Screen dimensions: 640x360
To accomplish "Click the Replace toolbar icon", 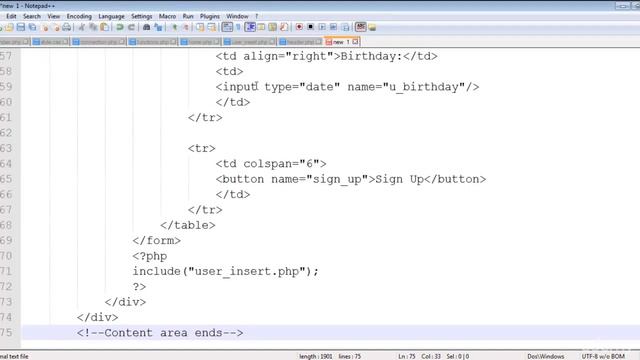I will [x=158, y=27].
